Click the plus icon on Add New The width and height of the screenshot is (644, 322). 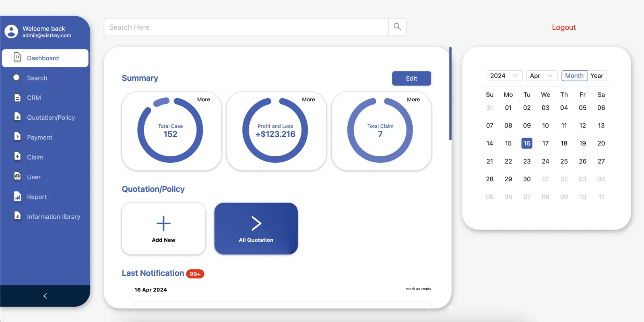pos(163,223)
